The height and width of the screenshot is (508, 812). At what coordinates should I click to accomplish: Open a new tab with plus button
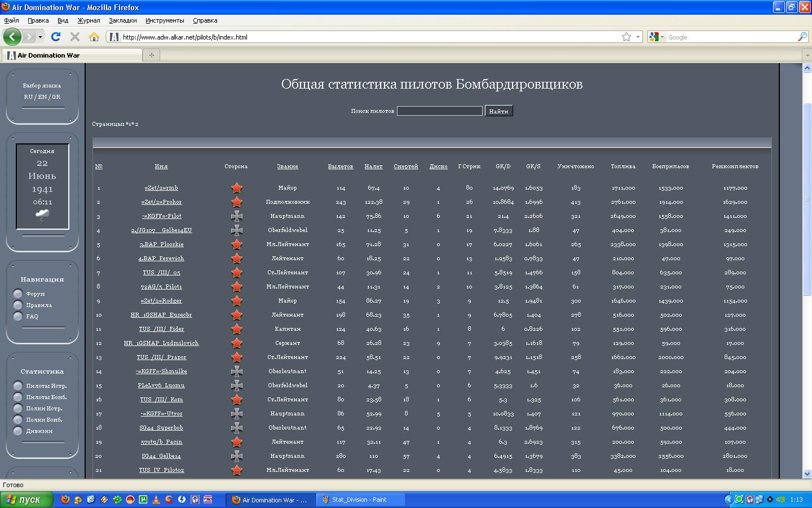coord(151,55)
